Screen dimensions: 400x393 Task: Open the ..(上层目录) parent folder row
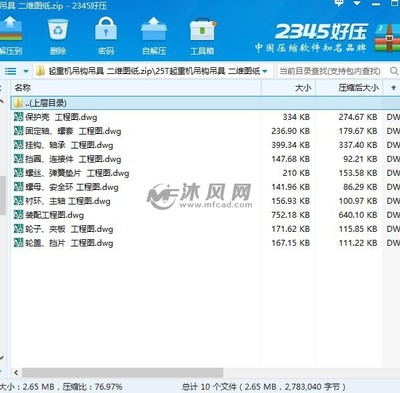pos(205,103)
